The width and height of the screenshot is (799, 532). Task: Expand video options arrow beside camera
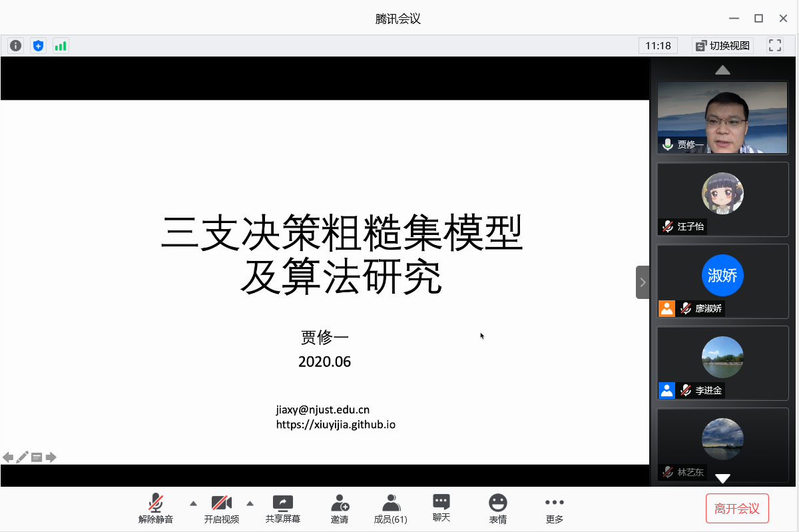[250, 503]
